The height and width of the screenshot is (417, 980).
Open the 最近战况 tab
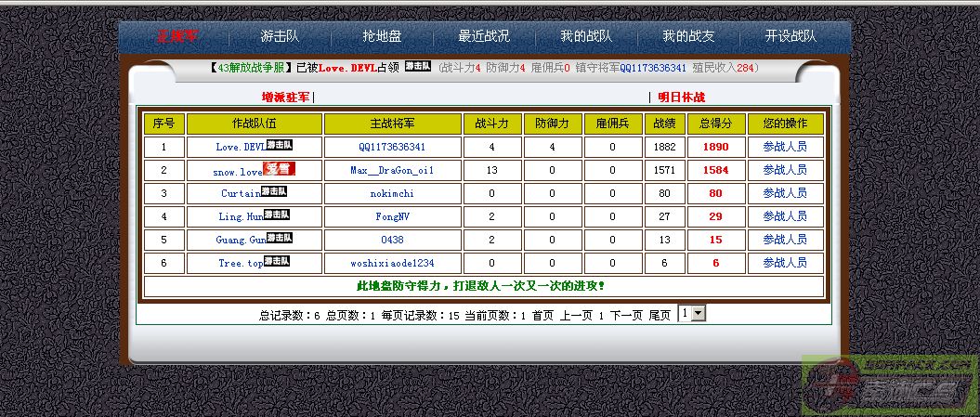[484, 36]
